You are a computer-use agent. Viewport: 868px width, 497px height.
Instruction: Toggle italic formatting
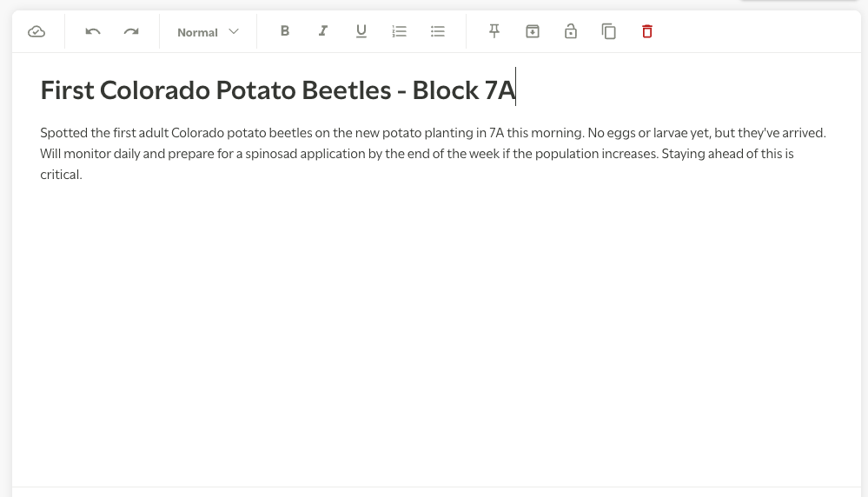(322, 31)
